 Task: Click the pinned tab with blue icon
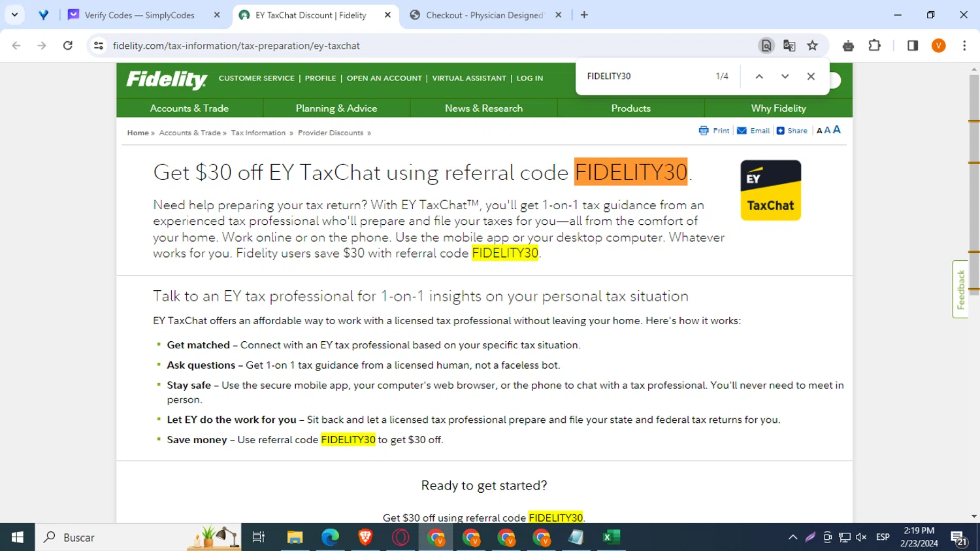[43, 15]
